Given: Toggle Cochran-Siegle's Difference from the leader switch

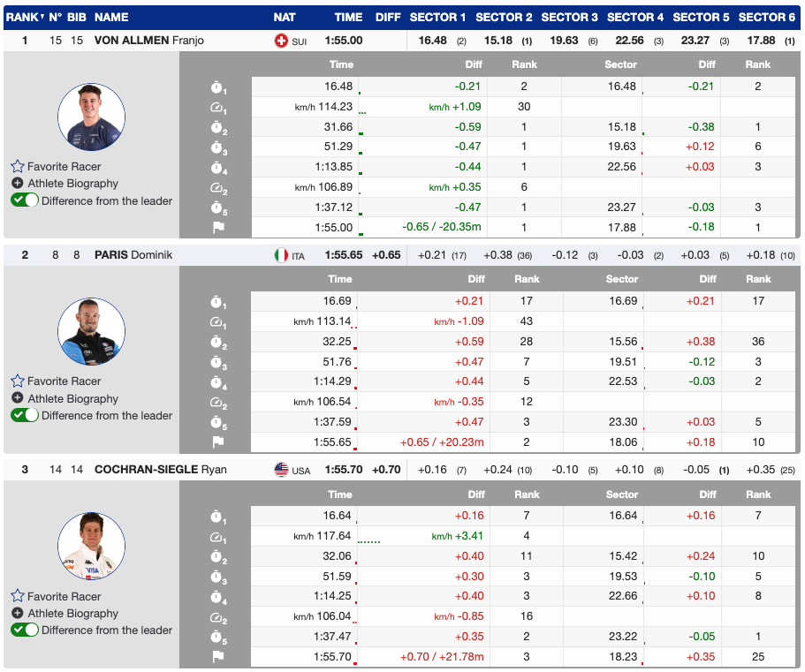Looking at the screenshot, I should (25, 630).
